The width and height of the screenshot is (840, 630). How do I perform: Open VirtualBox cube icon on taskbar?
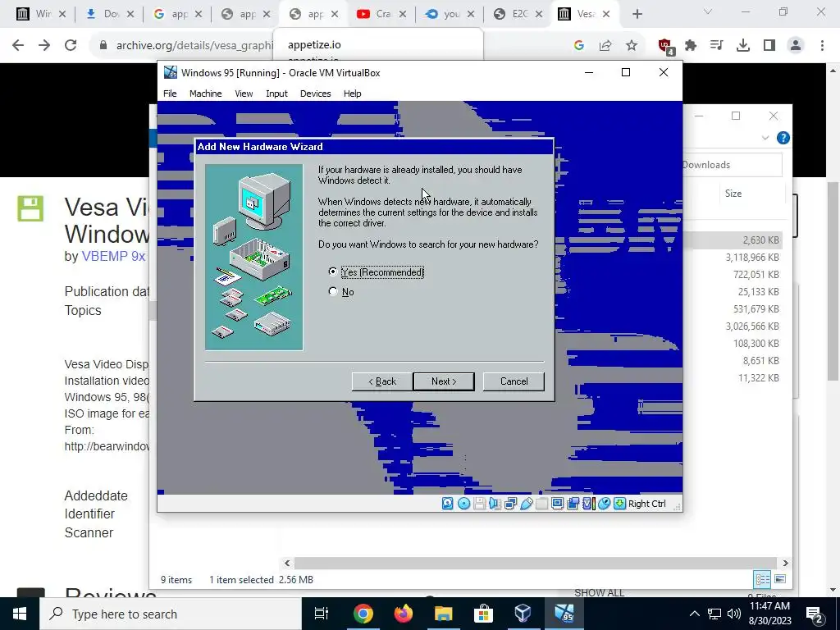(523, 614)
